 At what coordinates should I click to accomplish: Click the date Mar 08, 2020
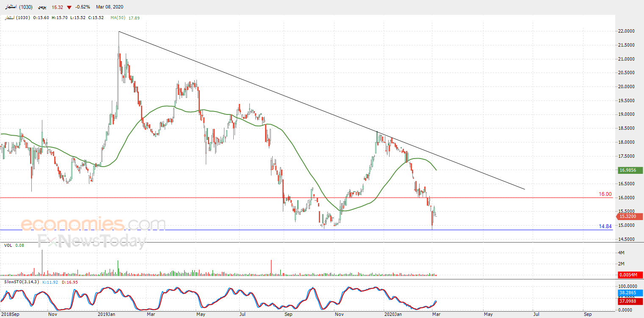tap(109, 7)
